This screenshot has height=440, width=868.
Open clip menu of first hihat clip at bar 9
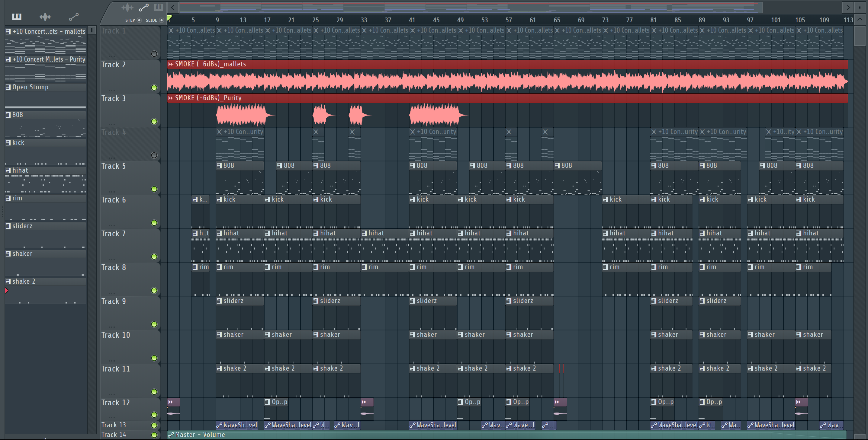coord(219,233)
